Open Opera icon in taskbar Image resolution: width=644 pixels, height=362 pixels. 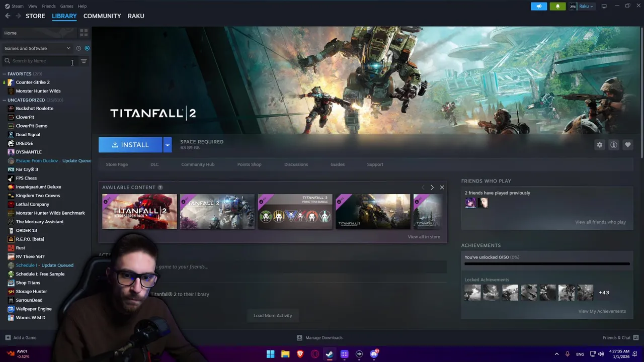click(x=315, y=354)
